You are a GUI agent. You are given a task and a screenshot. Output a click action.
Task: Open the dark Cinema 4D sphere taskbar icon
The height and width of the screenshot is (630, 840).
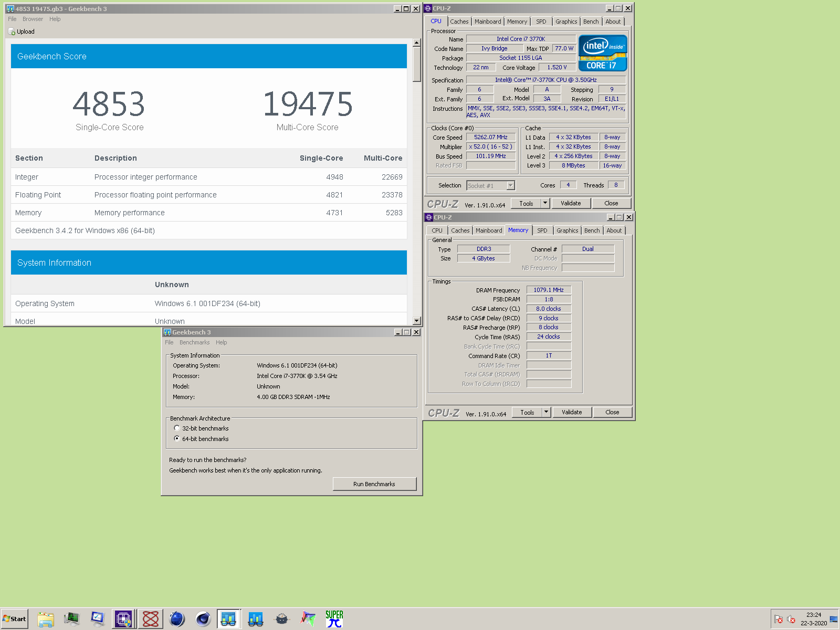point(203,619)
